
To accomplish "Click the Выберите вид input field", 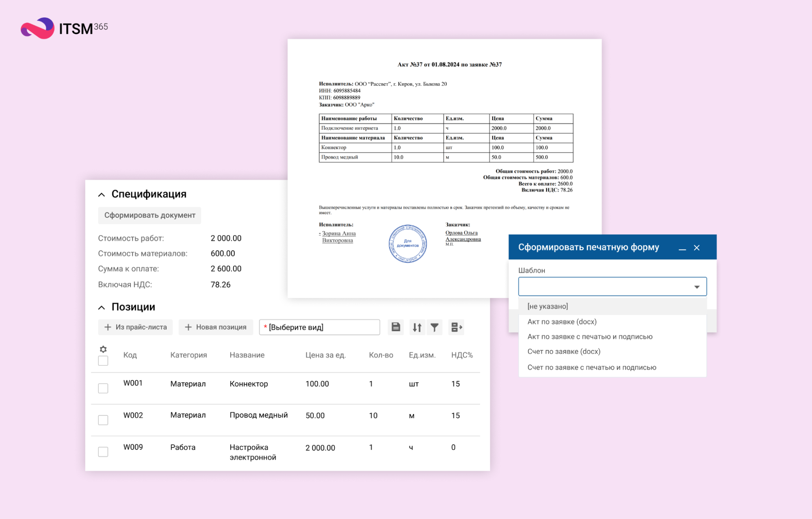I will coord(320,327).
